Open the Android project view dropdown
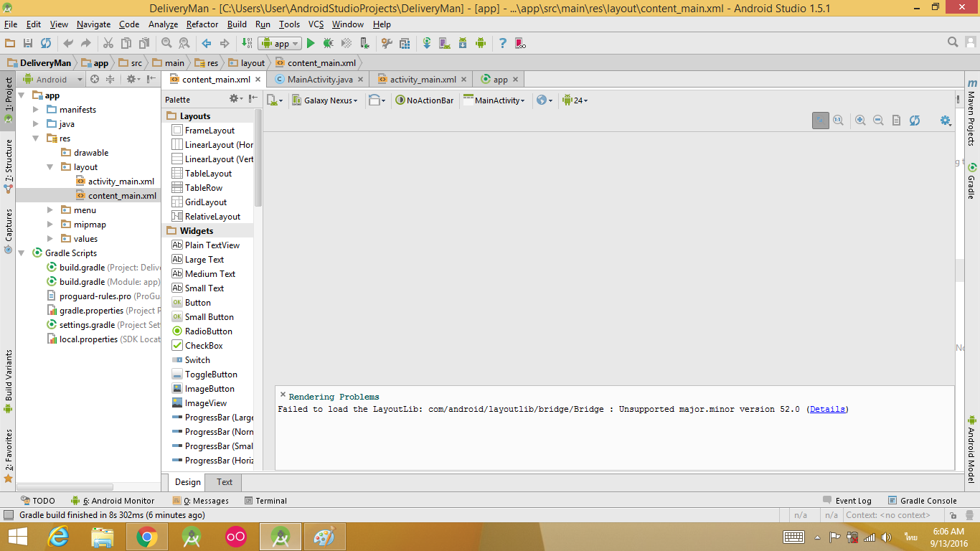The height and width of the screenshot is (551, 980). [x=53, y=80]
